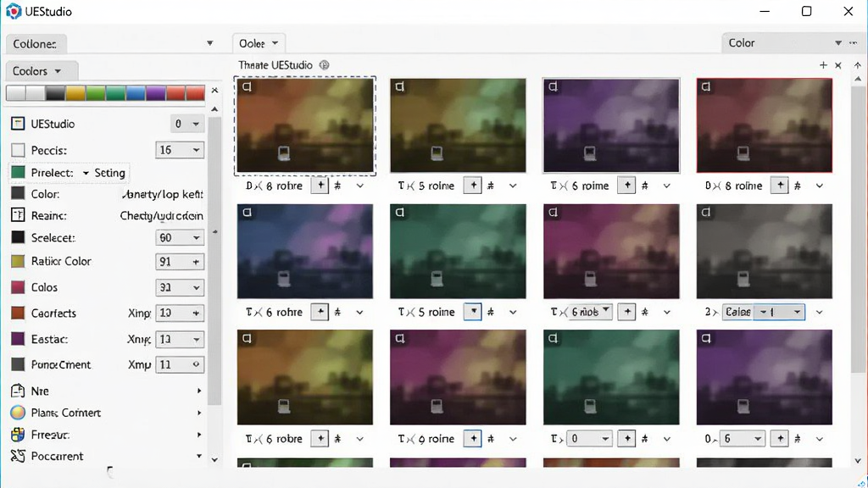Screen dimensions: 868x488
Task: Open the Color dropdown at top right
Action: point(838,43)
